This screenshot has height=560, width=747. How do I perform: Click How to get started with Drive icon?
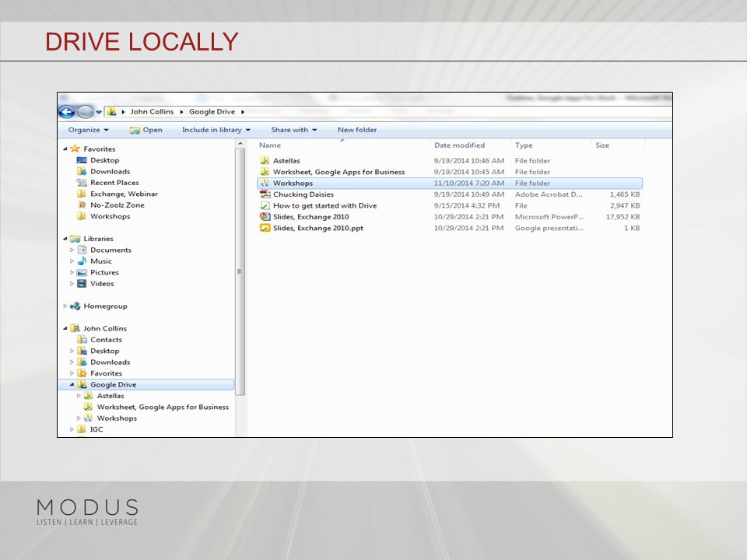265,205
